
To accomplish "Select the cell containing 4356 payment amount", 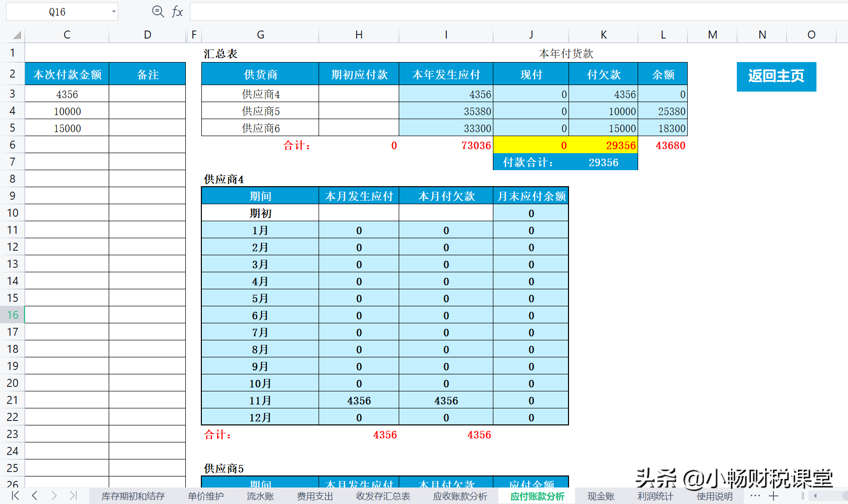I will pyautogui.click(x=67, y=94).
